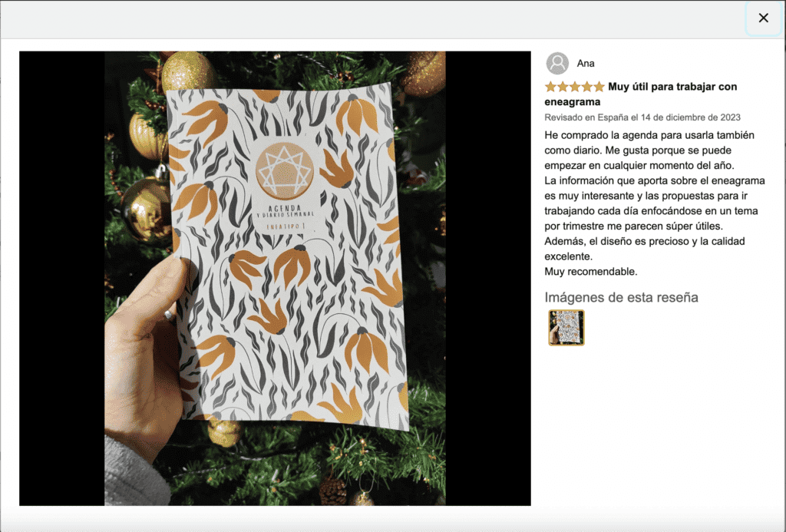Select the agenda thumbnail under review images
Viewport: 786px width, 532px height.
566,328
